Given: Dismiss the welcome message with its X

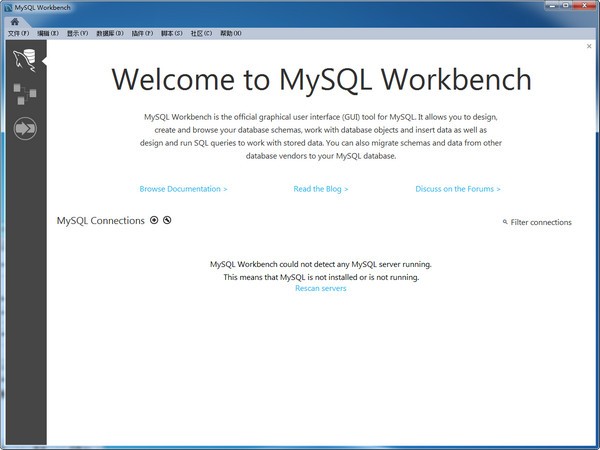Looking at the screenshot, I should 589,46.
